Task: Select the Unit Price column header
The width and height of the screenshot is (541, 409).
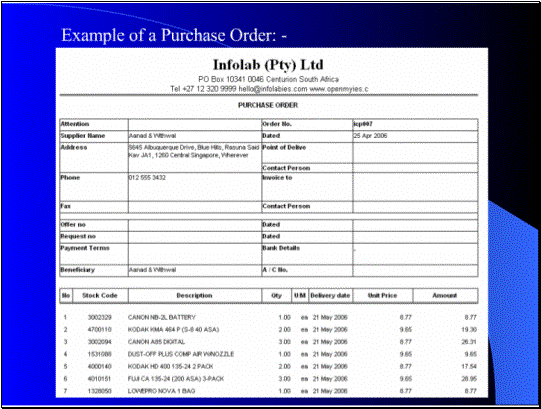Action: [x=383, y=296]
